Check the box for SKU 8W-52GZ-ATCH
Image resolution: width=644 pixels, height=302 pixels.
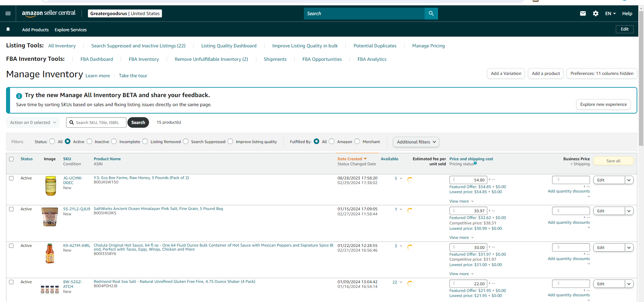(11, 282)
